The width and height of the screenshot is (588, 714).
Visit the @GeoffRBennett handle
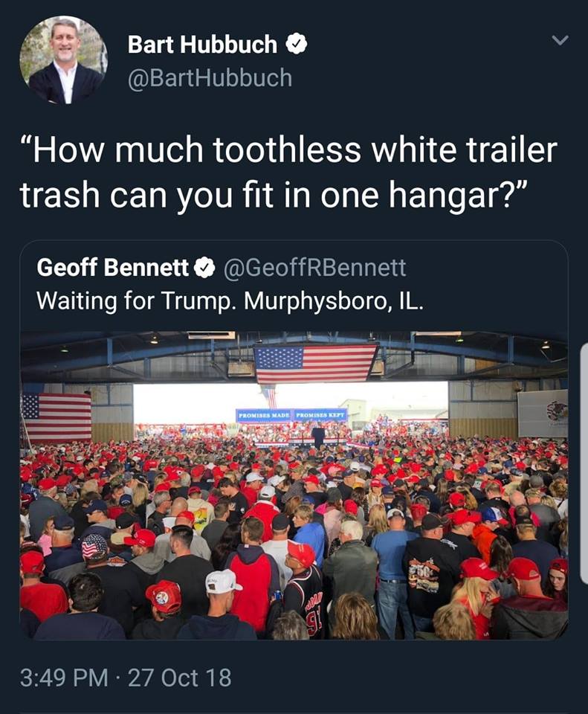314,267
